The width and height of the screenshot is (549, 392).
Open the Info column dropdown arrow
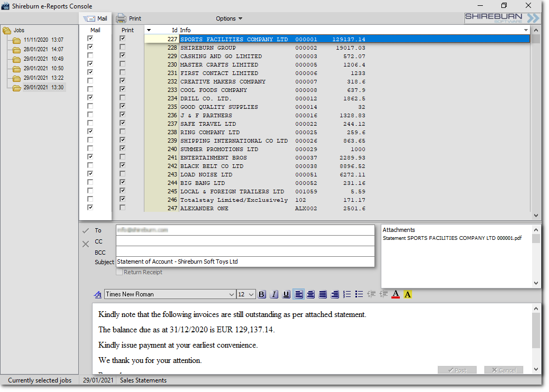pyautogui.click(x=526, y=30)
